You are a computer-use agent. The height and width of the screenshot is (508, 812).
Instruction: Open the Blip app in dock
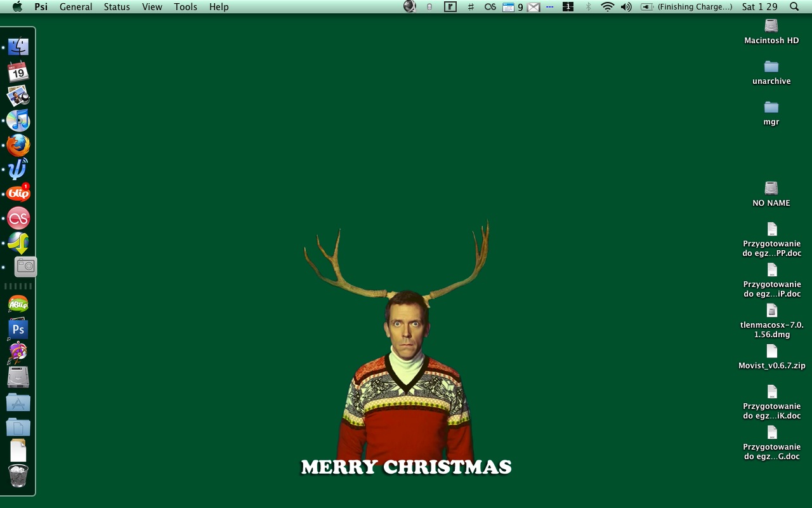18,194
